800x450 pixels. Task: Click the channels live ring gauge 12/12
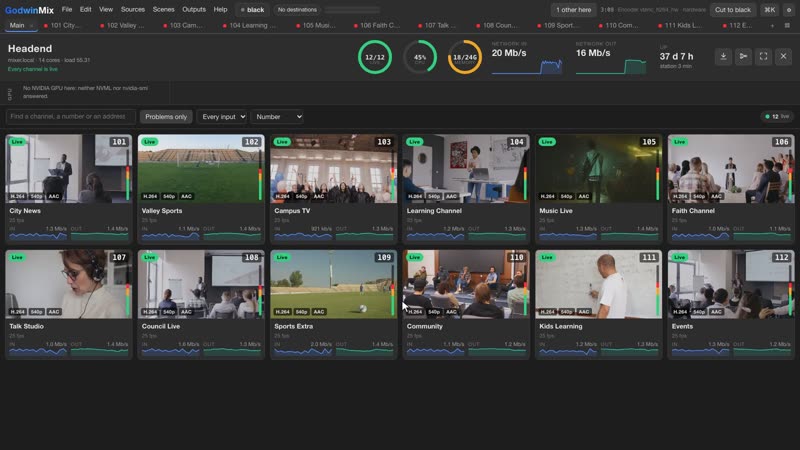375,57
